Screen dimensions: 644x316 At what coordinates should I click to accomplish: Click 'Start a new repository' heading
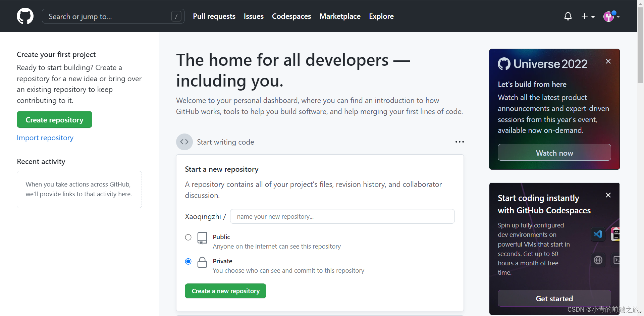click(x=222, y=169)
